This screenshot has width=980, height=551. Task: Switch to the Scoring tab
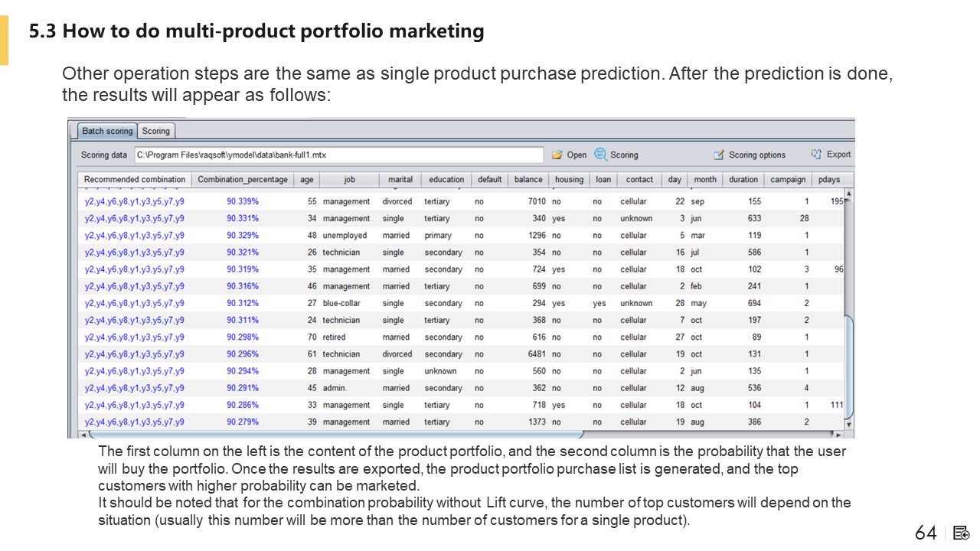156,131
